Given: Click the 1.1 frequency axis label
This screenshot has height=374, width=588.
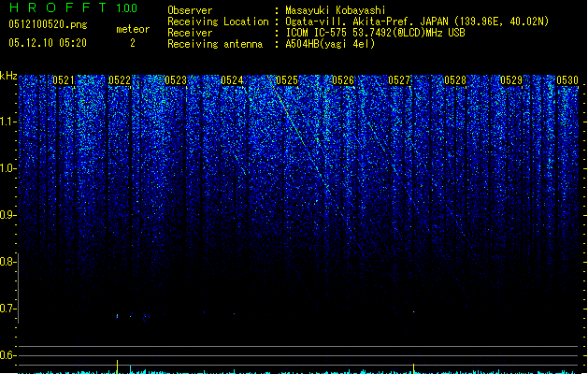Looking at the screenshot, I should pyautogui.click(x=7, y=122).
